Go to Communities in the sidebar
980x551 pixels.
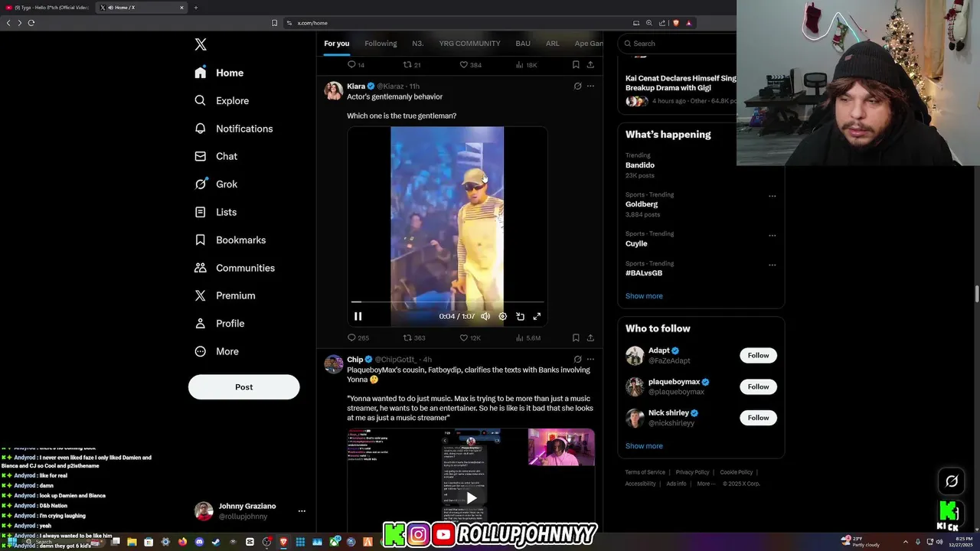click(x=234, y=268)
